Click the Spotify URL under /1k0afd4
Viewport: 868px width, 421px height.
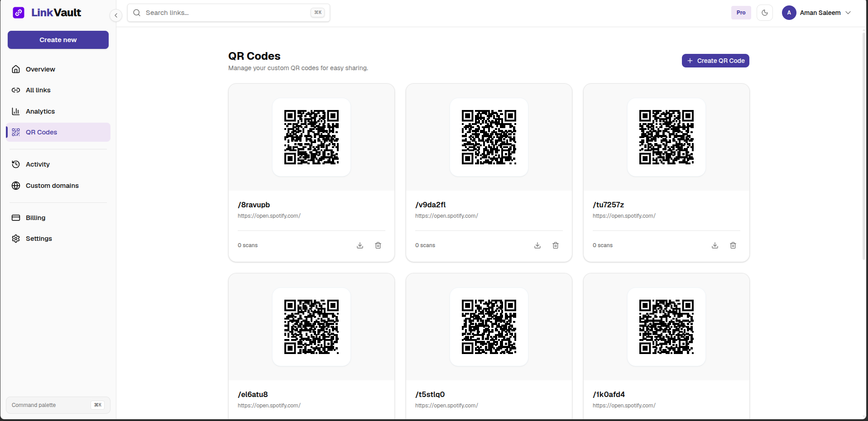624,406
